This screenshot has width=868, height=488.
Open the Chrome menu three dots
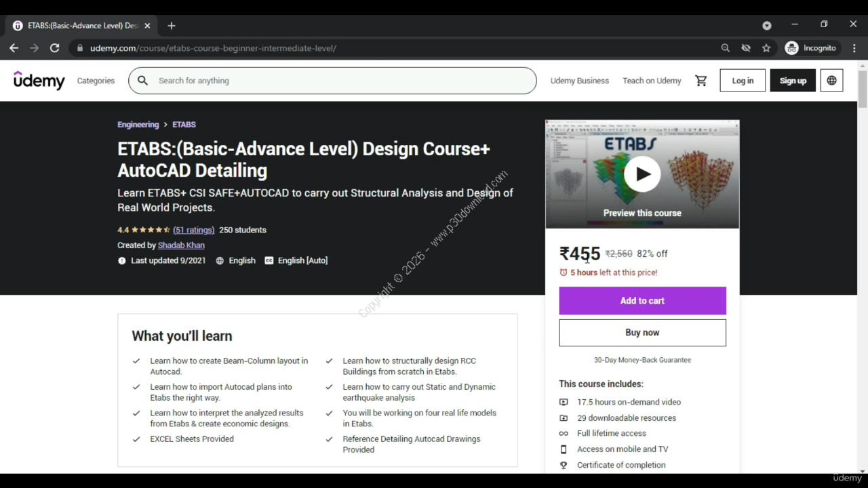pyautogui.click(x=854, y=48)
